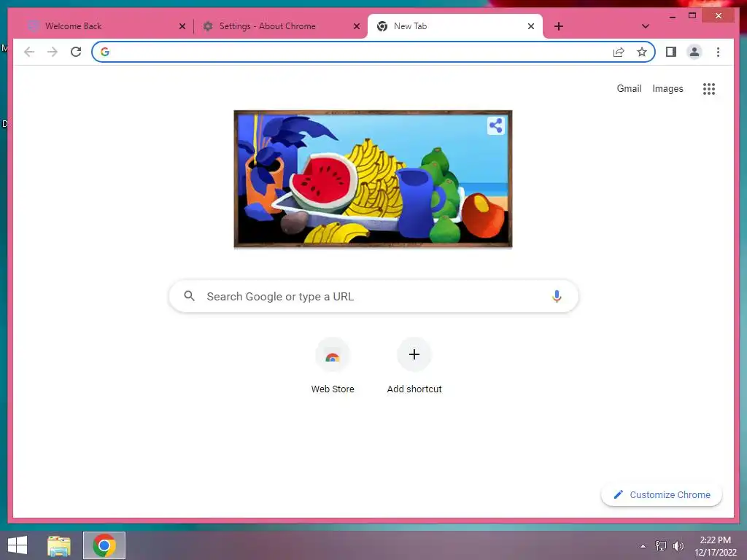
Task: Open the Images link
Action: click(x=667, y=88)
